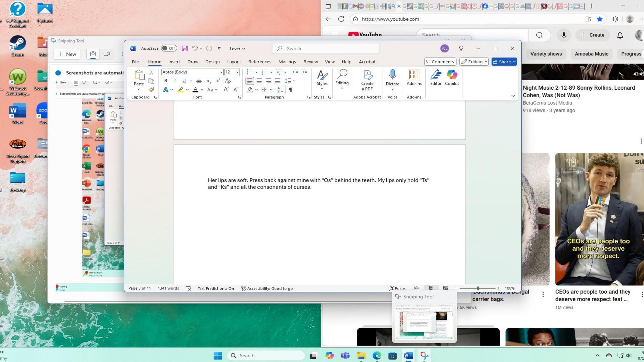Click the Format Painter brush
Viewport: 644px width, 362px height.
(151, 90)
